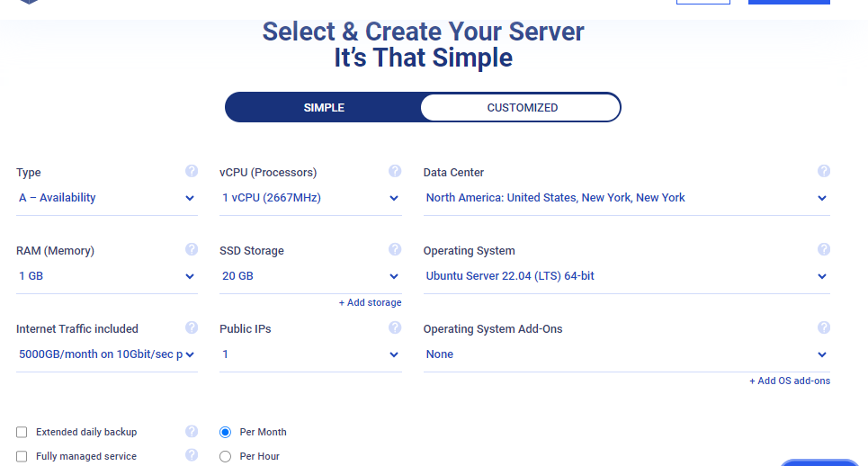Enable Extended daily backup checkbox
Viewport: 868px width, 466px height.
(22, 432)
